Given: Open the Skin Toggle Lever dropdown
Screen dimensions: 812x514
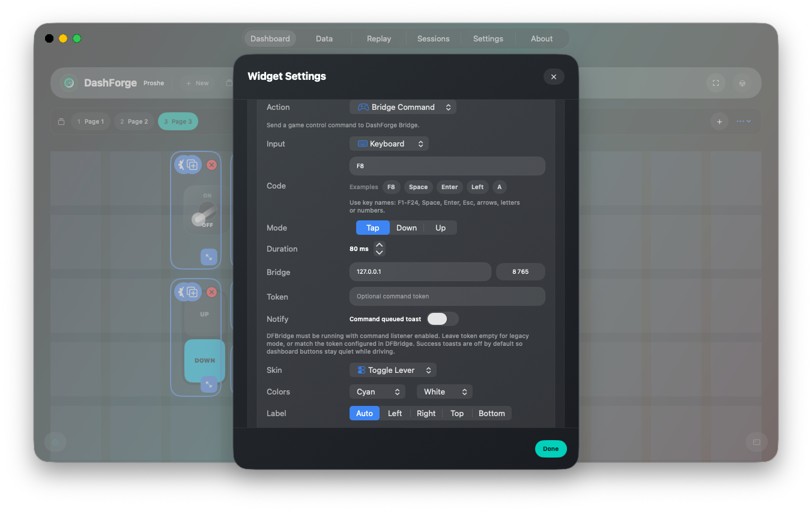Looking at the screenshot, I should tap(393, 370).
